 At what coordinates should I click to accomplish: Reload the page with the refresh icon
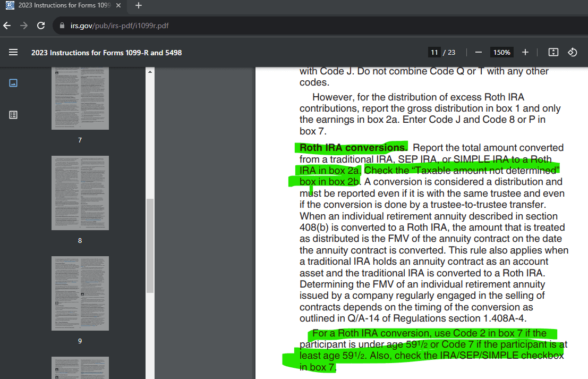41,26
